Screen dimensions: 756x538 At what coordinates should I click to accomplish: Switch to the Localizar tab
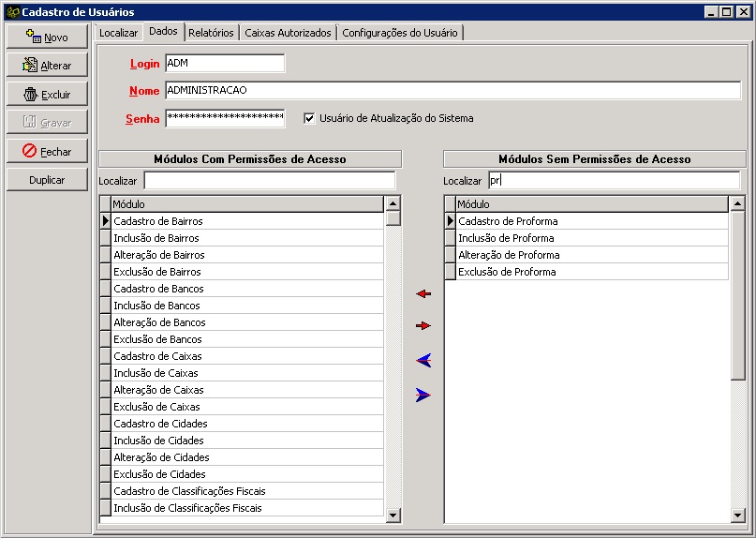click(x=118, y=33)
